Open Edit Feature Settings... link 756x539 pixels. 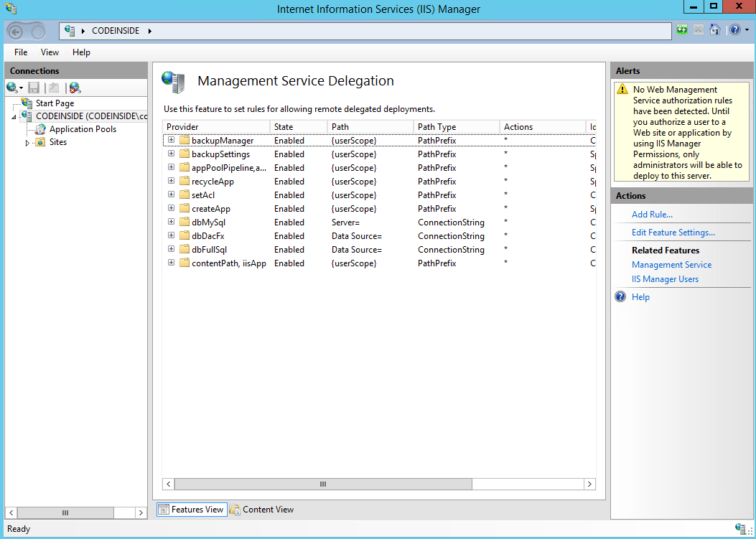(673, 233)
